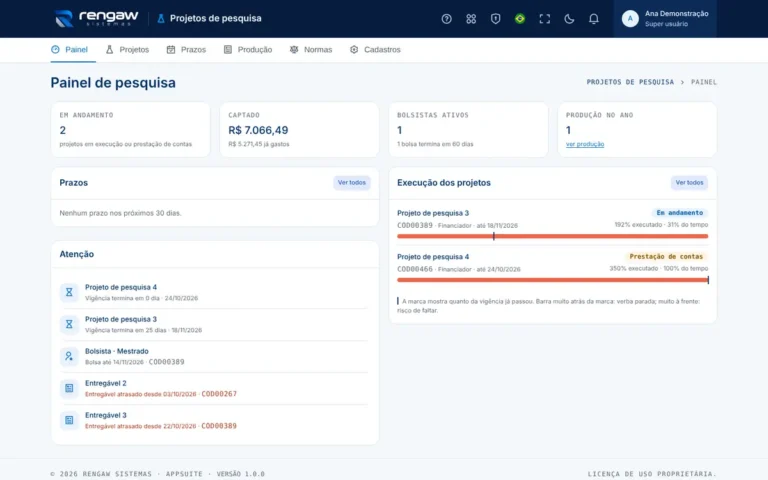Click '350% executado · 100% do tempo' text
The image size is (768, 480).
(659, 268)
